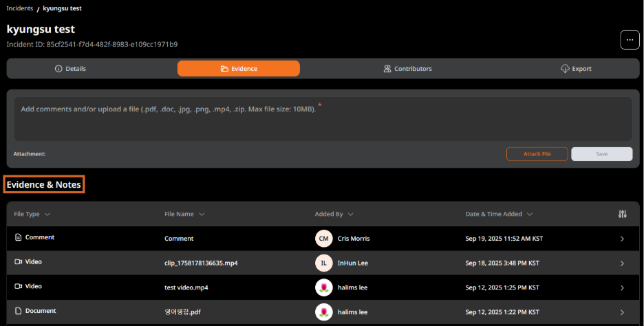
Task: Navigate to Incidents breadcrumb link
Action: [20, 8]
